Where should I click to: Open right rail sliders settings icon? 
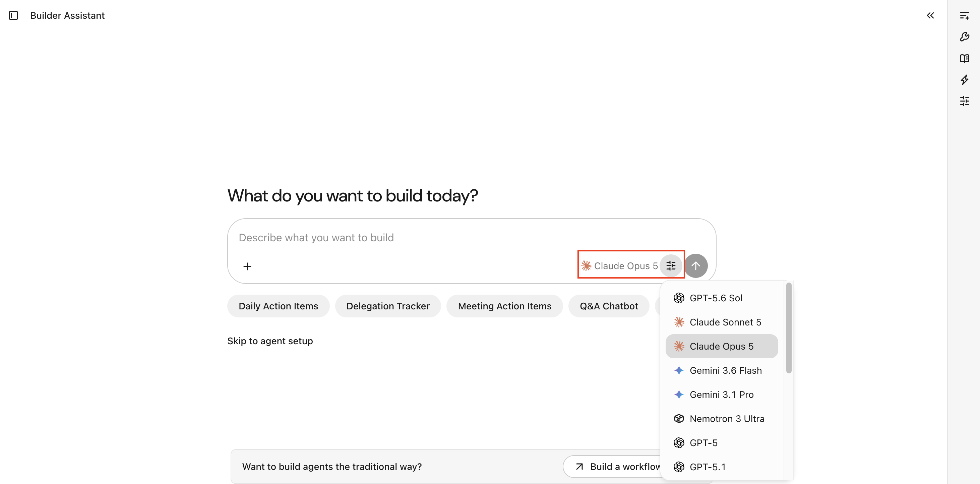pos(964,101)
